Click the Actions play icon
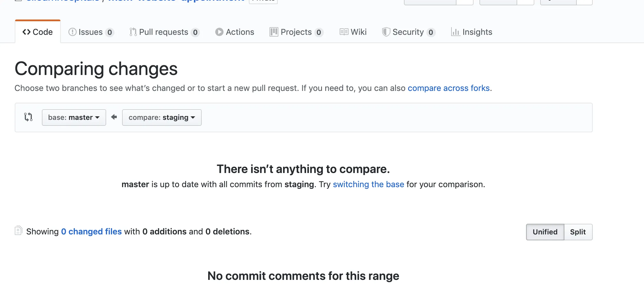The image size is (644, 297). pos(219,32)
